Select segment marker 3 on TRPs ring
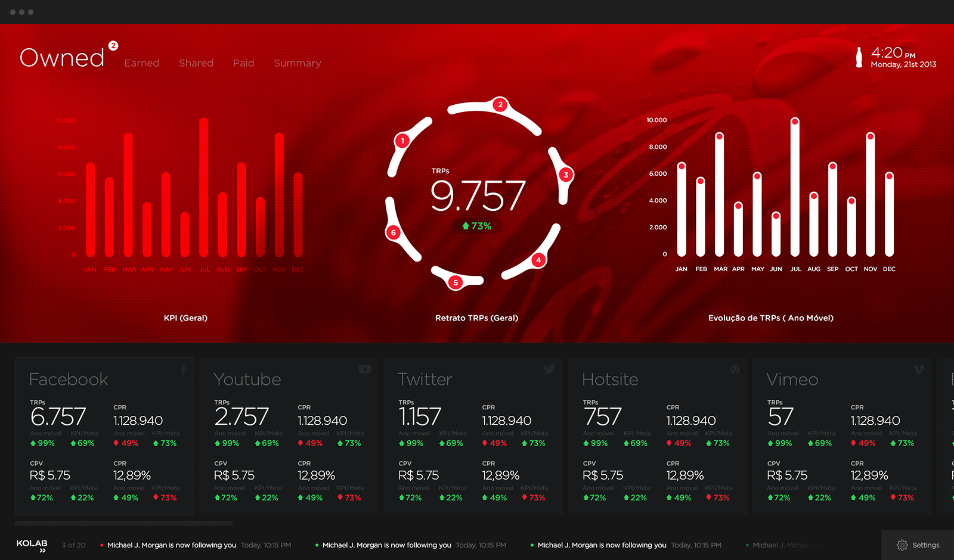This screenshot has width=954, height=560. [x=566, y=175]
